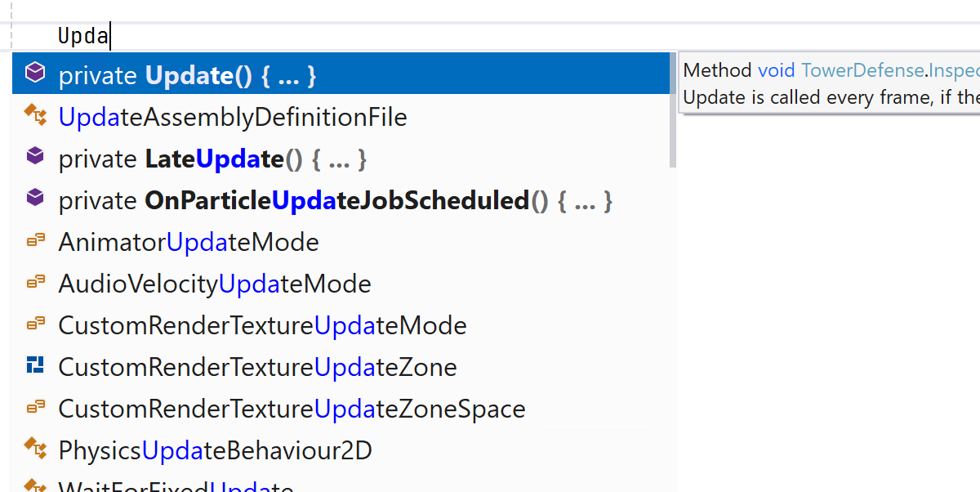This screenshot has height=492, width=980.
Task: Click the method icon beside private Update()
Action: 34,74
